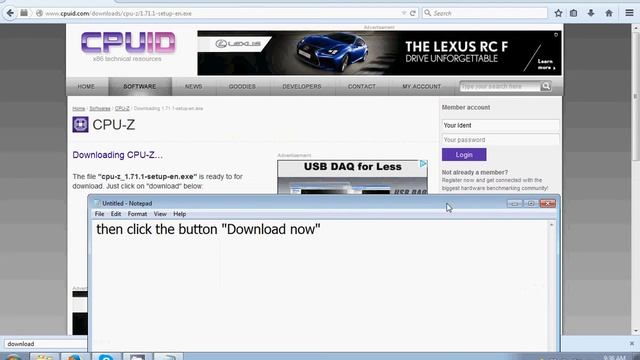
Task: Click the Notepad text area line
Action: click(208, 229)
